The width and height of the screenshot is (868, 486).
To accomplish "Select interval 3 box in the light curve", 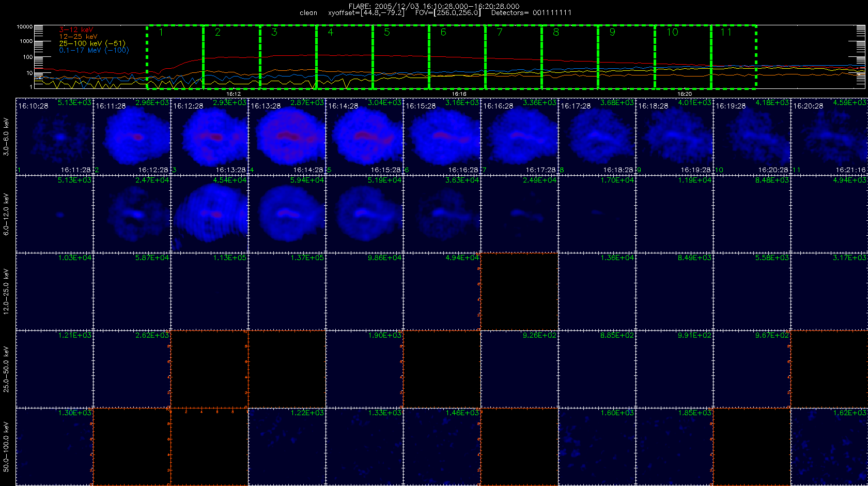I will [x=288, y=57].
